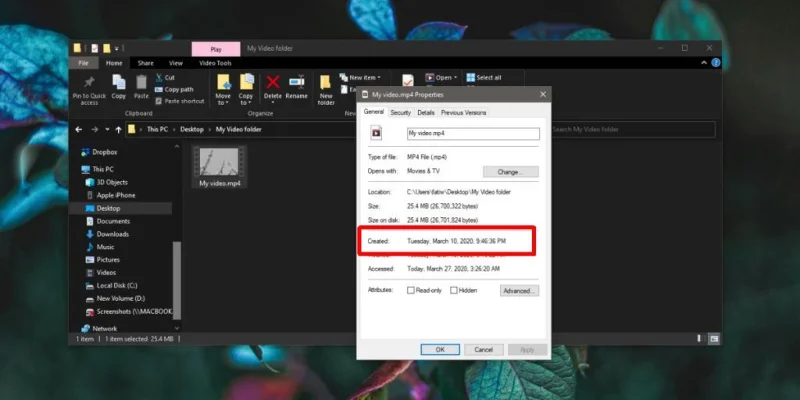This screenshot has height=400, width=800.
Task: Click quick access toolbar new folder icon
Action: [107, 48]
